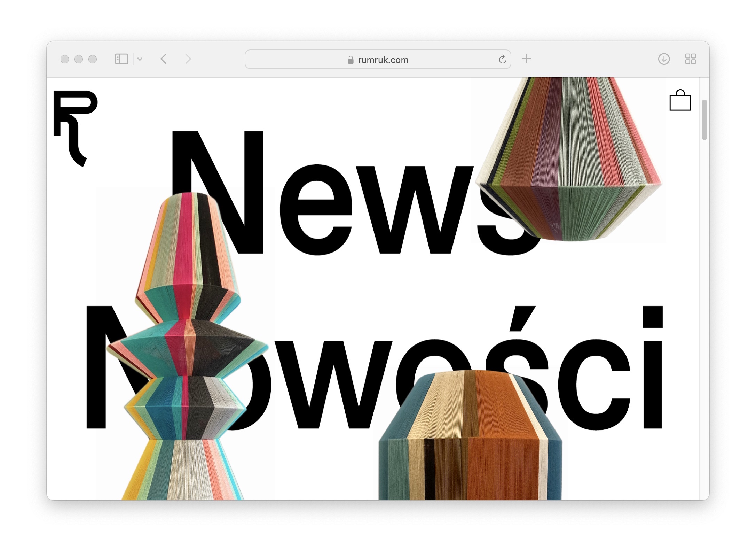The image size is (756, 542).
Task: Click the vertical page scrollbar thumb
Action: tap(704, 120)
